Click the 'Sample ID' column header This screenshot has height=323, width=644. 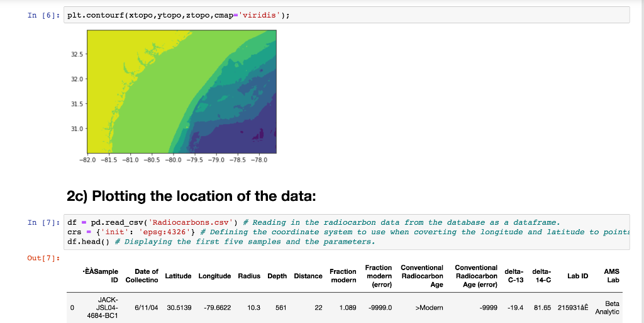coord(100,276)
